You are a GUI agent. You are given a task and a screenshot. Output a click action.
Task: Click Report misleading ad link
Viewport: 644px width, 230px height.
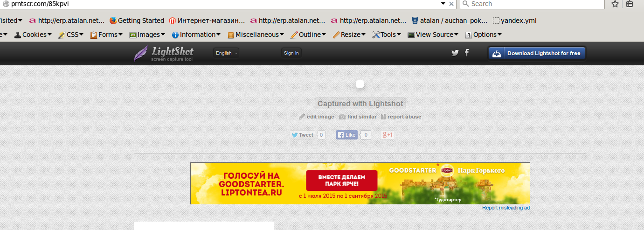point(506,208)
